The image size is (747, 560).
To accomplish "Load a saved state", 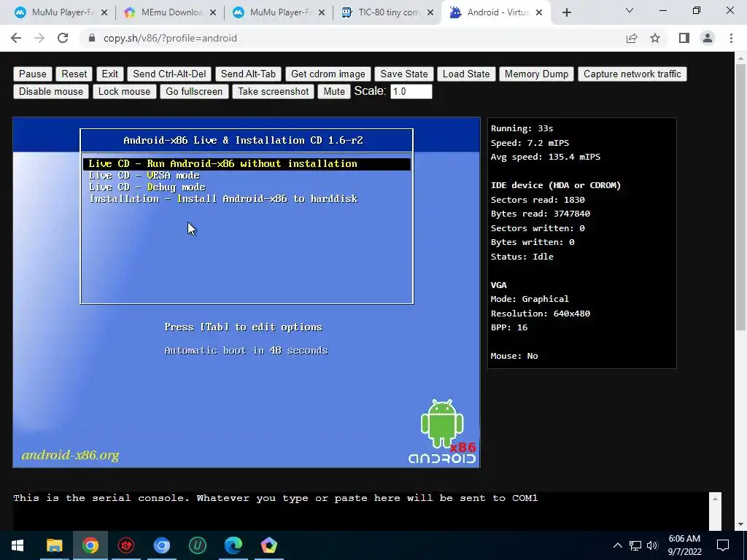I will pyautogui.click(x=466, y=74).
